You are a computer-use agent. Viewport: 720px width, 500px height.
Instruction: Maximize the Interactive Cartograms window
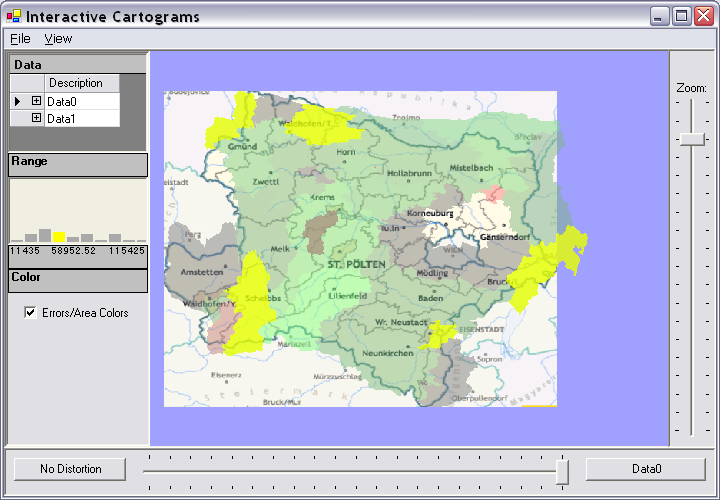[x=681, y=16]
